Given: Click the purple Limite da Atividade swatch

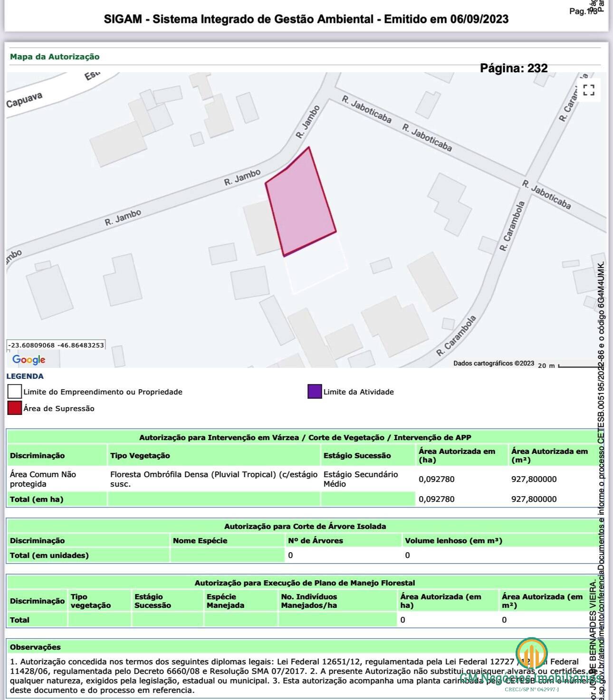Looking at the screenshot, I should pyautogui.click(x=315, y=392).
